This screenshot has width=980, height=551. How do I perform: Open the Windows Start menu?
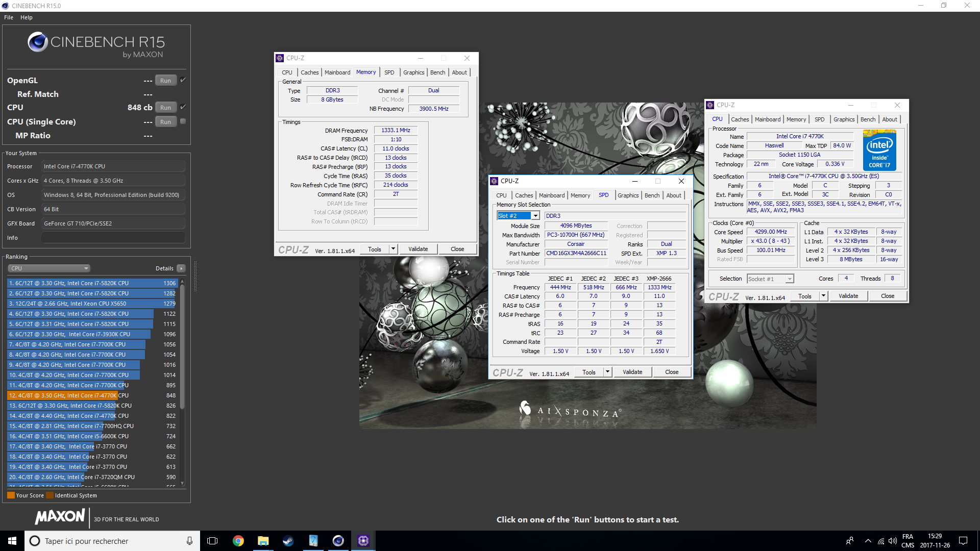12,541
